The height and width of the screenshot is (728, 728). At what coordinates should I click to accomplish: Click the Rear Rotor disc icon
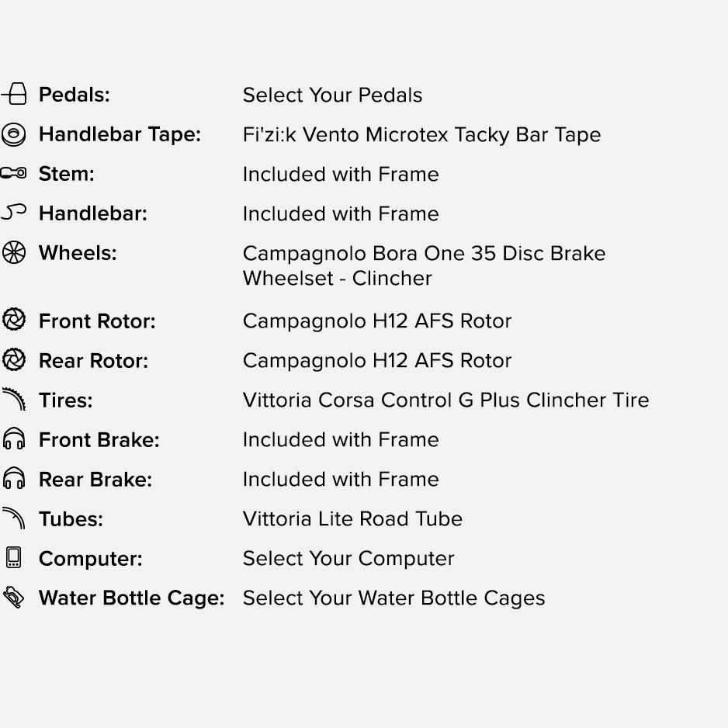click(x=13, y=360)
